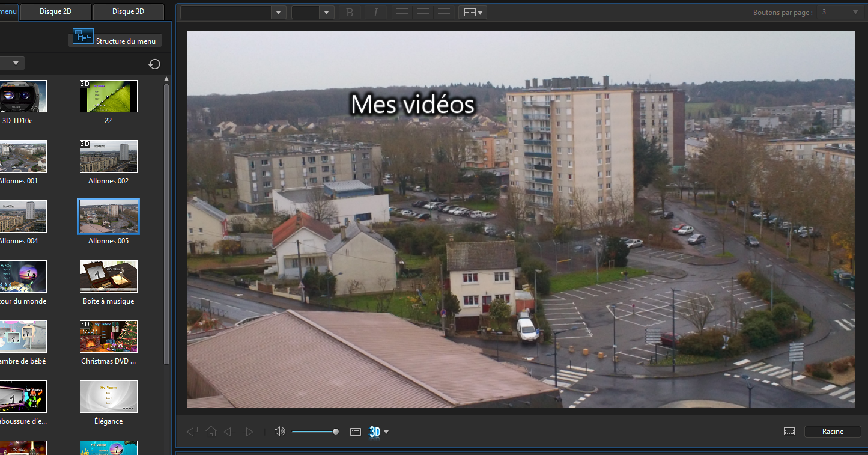Expand the 3D mode options arrow
The width and height of the screenshot is (868, 455).
click(x=386, y=432)
